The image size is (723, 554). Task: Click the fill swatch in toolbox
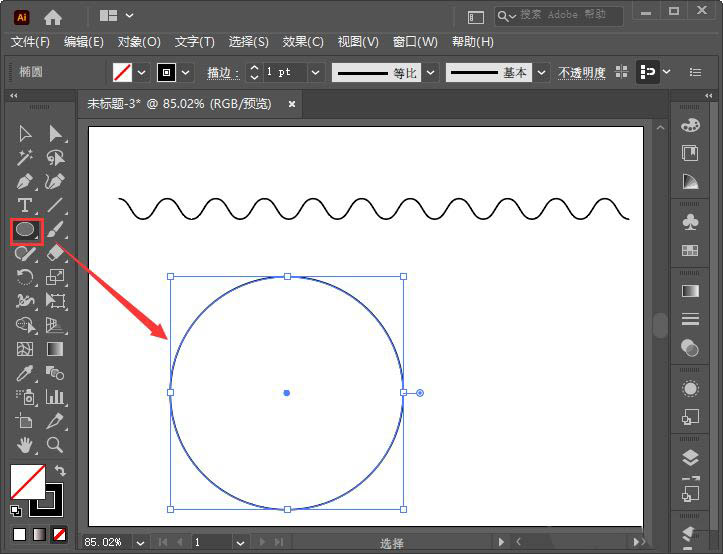(28, 482)
